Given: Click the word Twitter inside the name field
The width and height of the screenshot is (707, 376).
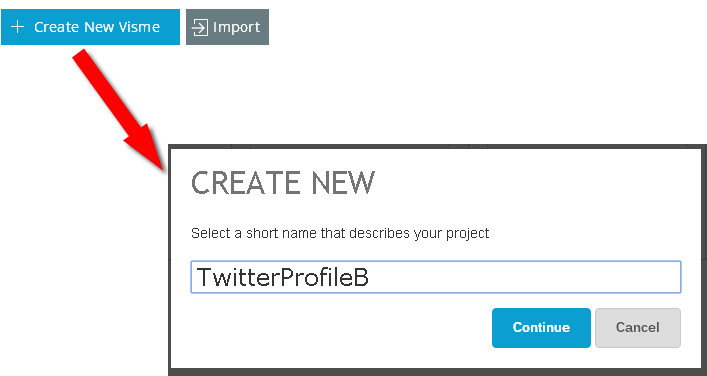Looking at the screenshot, I should (x=238, y=277).
